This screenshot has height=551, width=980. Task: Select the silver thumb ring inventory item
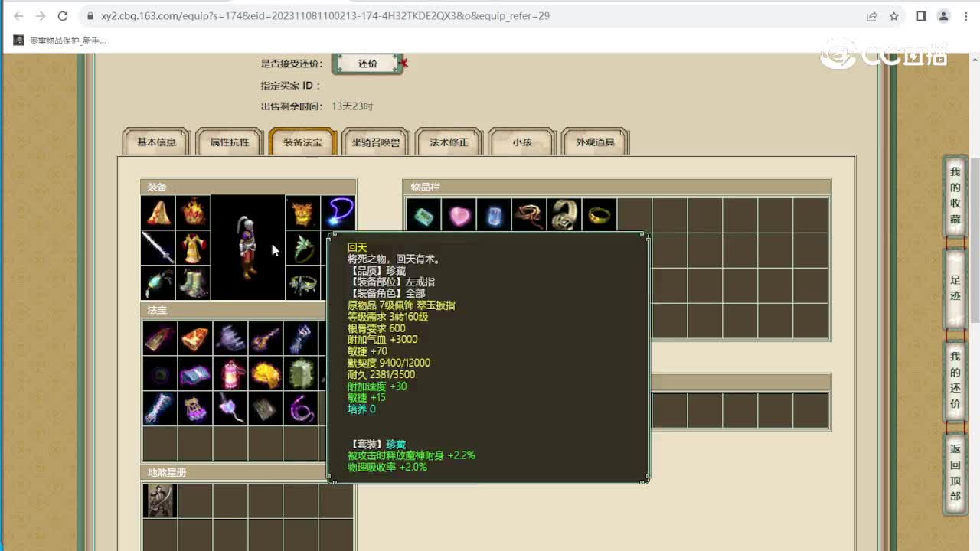point(564,215)
